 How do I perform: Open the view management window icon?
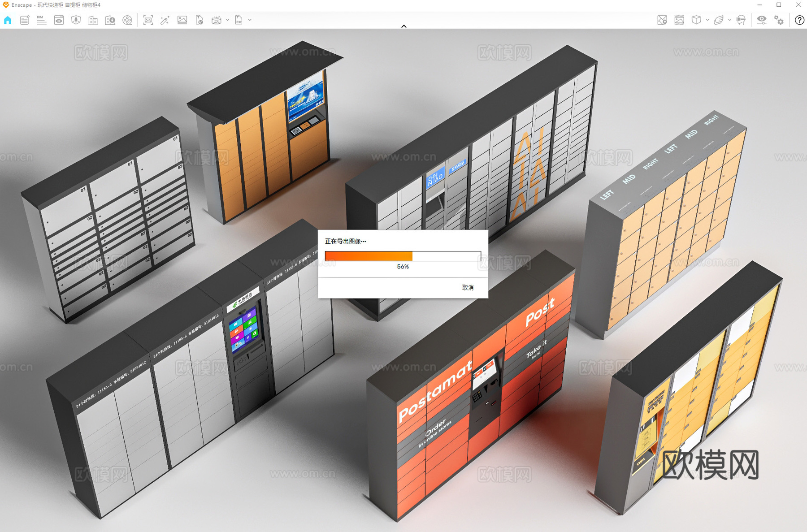point(59,20)
